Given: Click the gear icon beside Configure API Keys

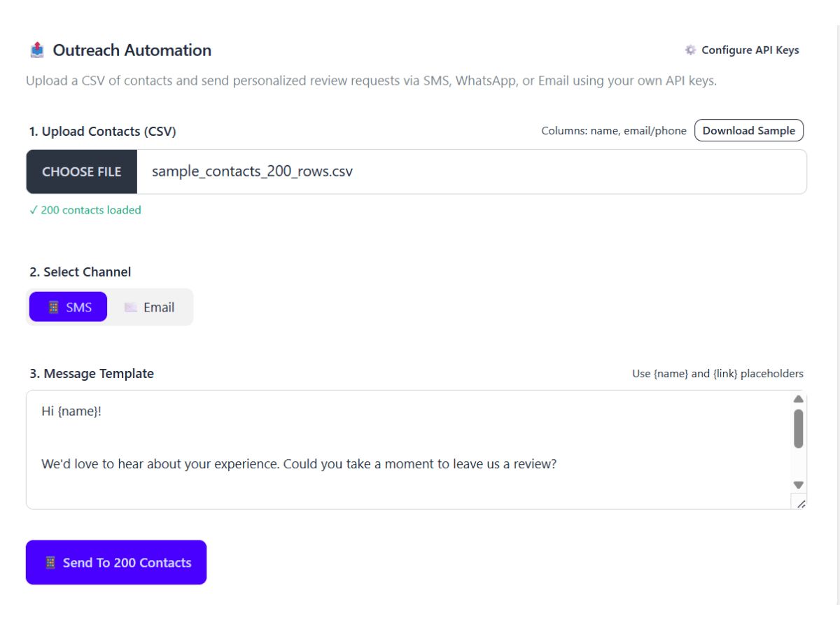Looking at the screenshot, I should pos(690,50).
